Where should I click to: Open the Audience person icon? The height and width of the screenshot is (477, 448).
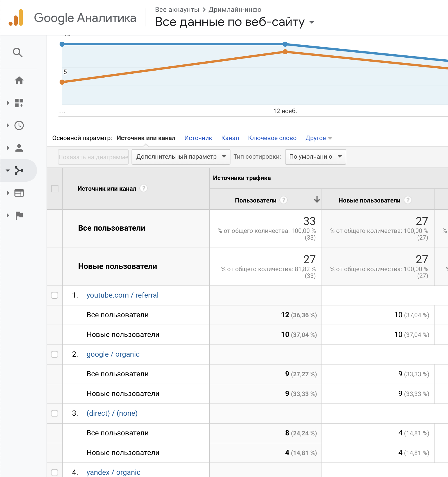click(19, 148)
